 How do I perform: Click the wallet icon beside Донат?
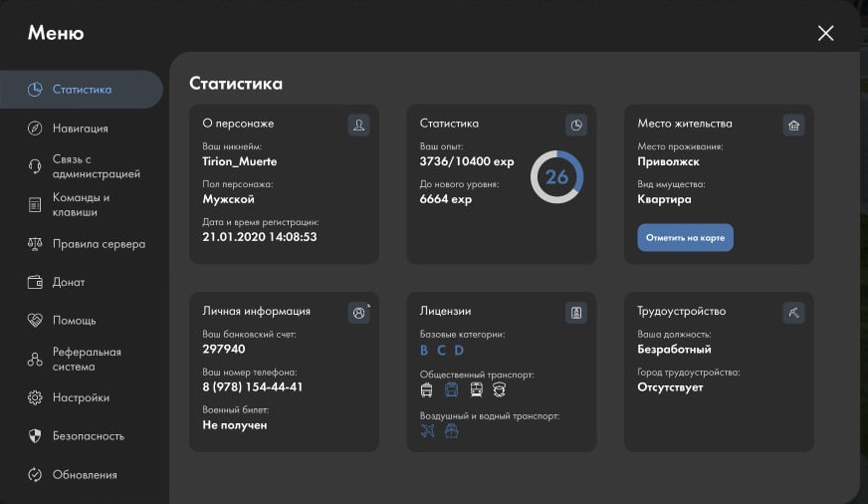click(35, 282)
